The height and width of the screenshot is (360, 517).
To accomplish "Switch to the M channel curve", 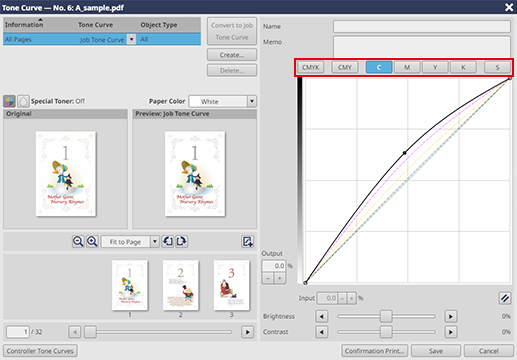I will [407, 67].
